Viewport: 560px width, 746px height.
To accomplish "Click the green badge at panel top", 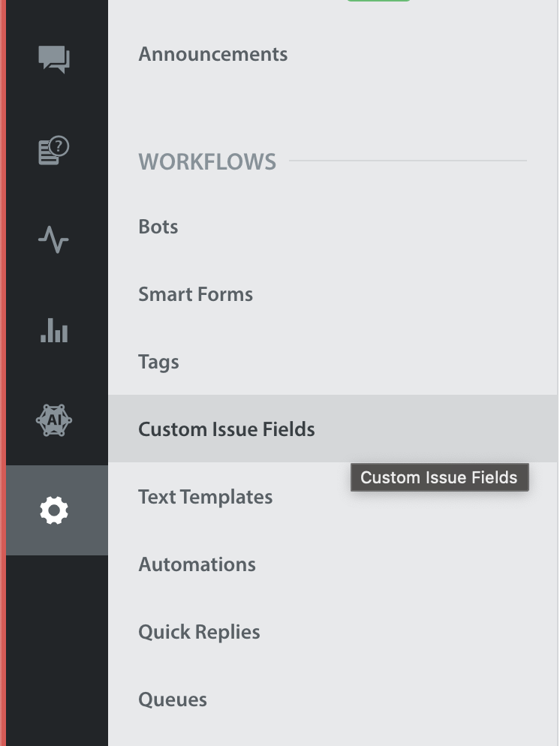I will click(x=378, y=1).
